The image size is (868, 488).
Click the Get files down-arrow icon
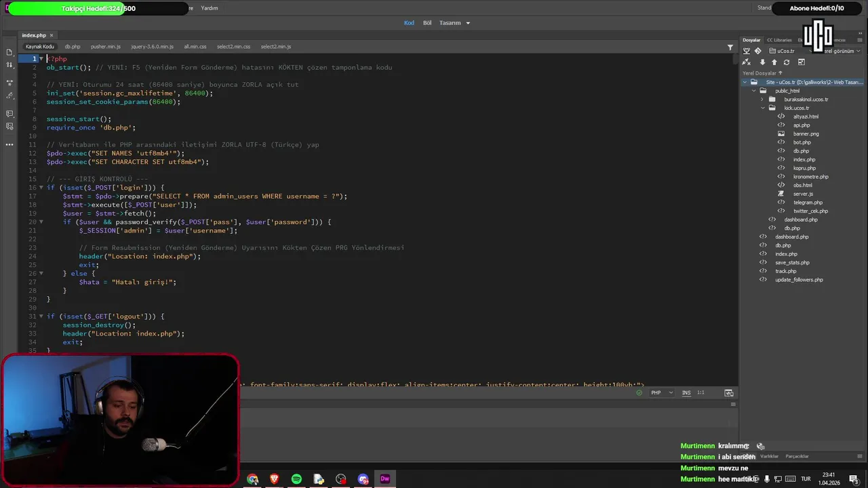[x=762, y=62]
